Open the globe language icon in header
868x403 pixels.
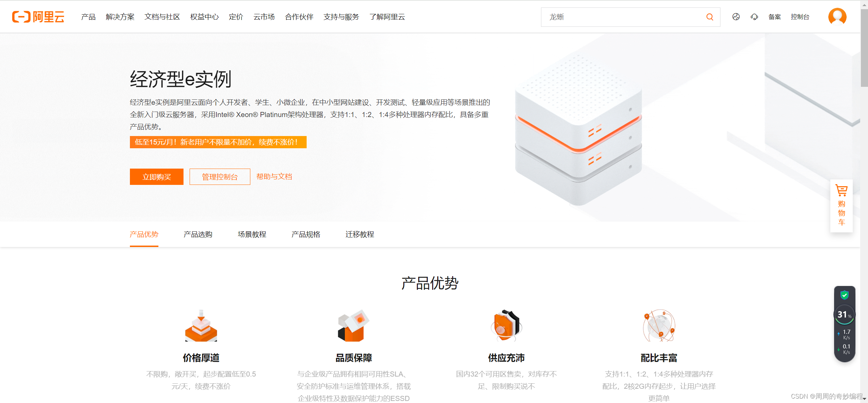point(736,17)
